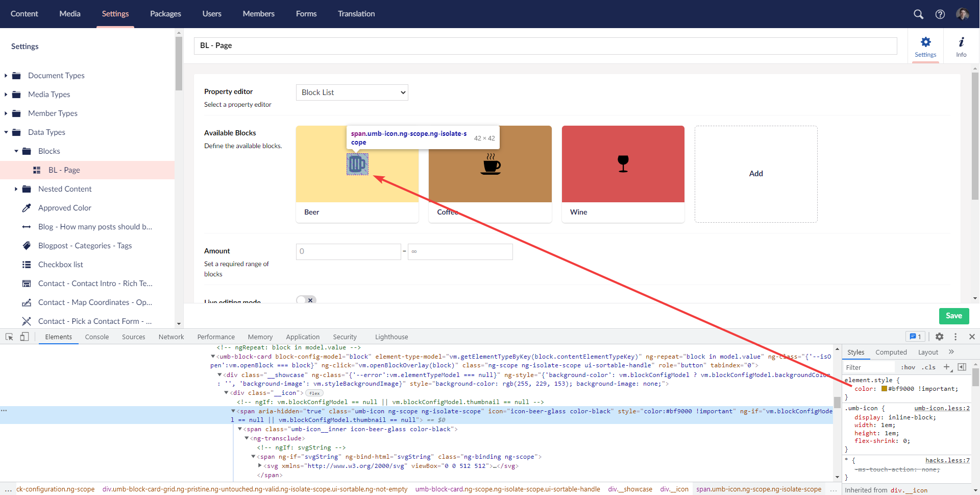Toggle computed styles sidebar icon
Screen dimensions: 980x495
962,367
